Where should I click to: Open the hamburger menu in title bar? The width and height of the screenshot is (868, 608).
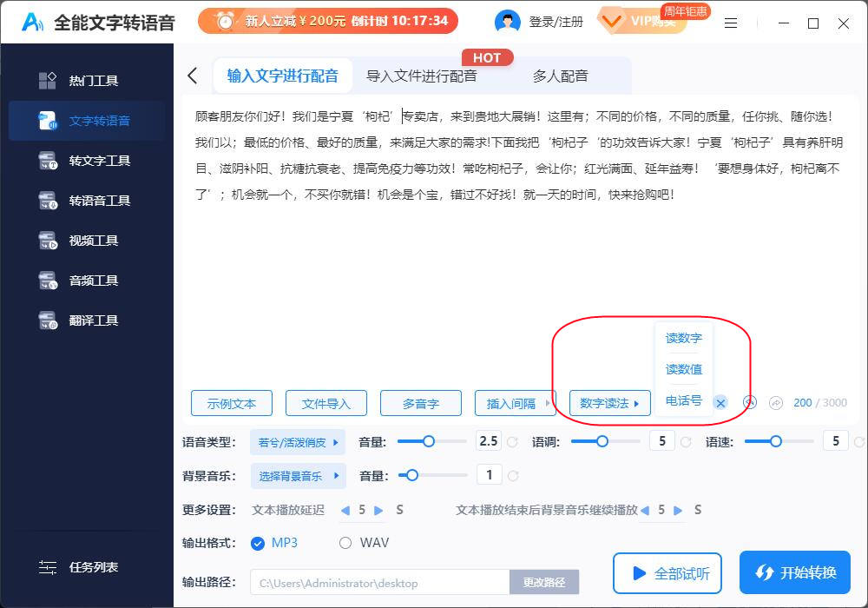[x=731, y=23]
